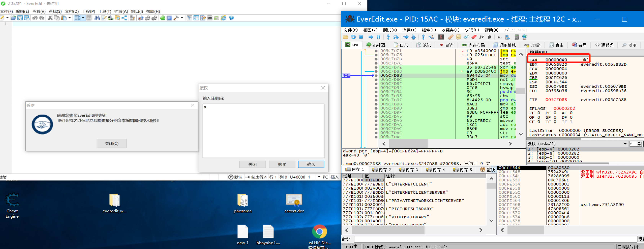The width and height of the screenshot is (644, 249).
Task: Click the stack pane horizontal scrollbar thumb
Action: coord(526,230)
